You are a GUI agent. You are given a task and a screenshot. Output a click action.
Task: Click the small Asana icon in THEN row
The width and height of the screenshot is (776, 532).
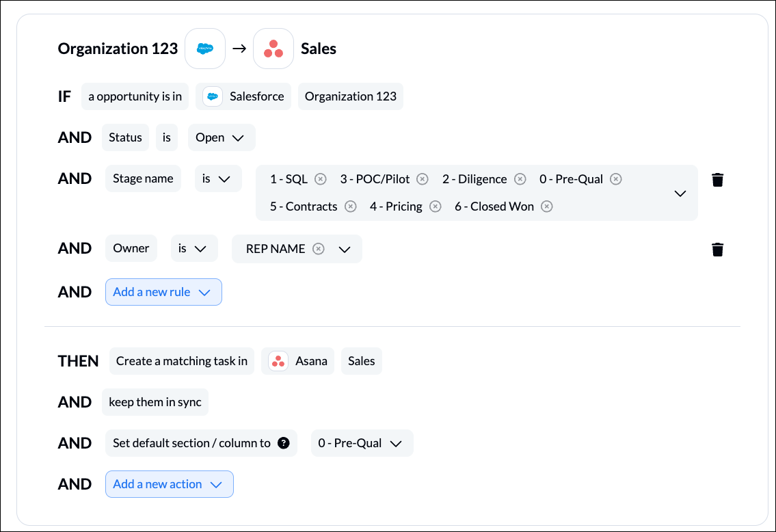[278, 361]
